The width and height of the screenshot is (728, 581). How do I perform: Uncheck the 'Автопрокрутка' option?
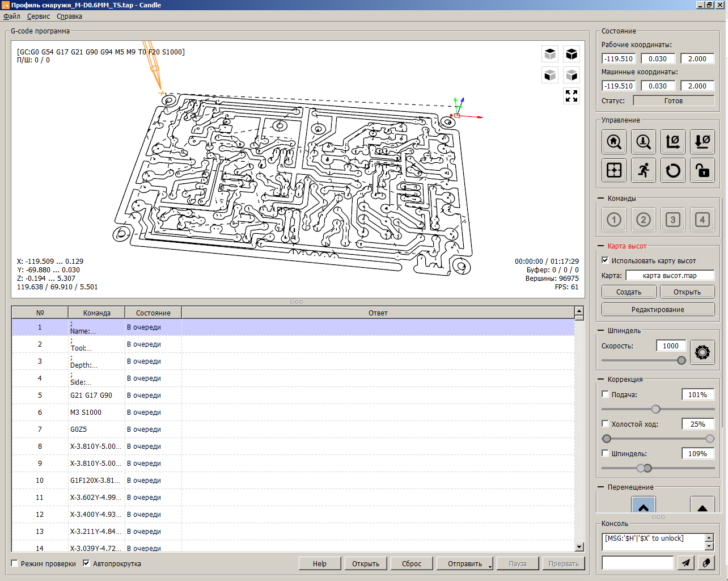pyautogui.click(x=86, y=563)
